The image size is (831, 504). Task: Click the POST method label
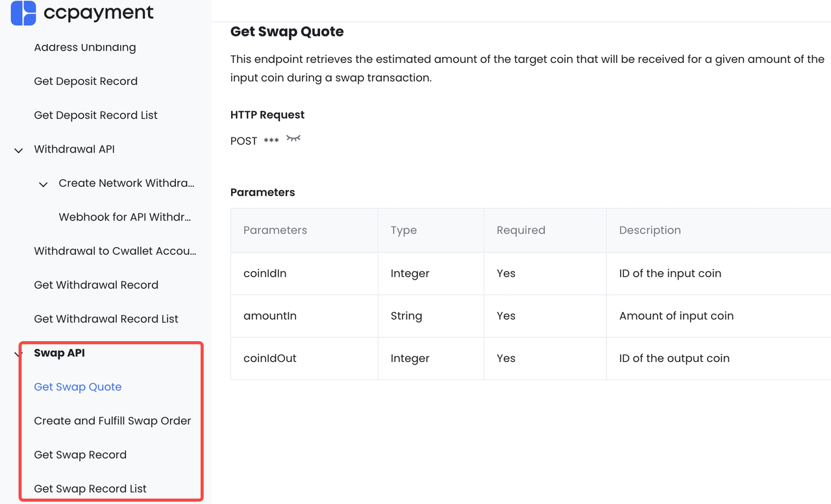(244, 141)
